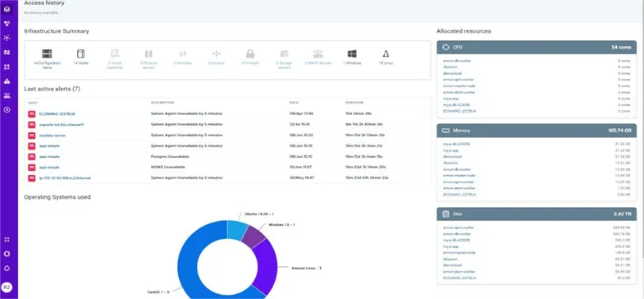Open EC2AMAZ-J2278JA in the Disk list
The width and height of the screenshot is (644, 299).
[x=459, y=278]
